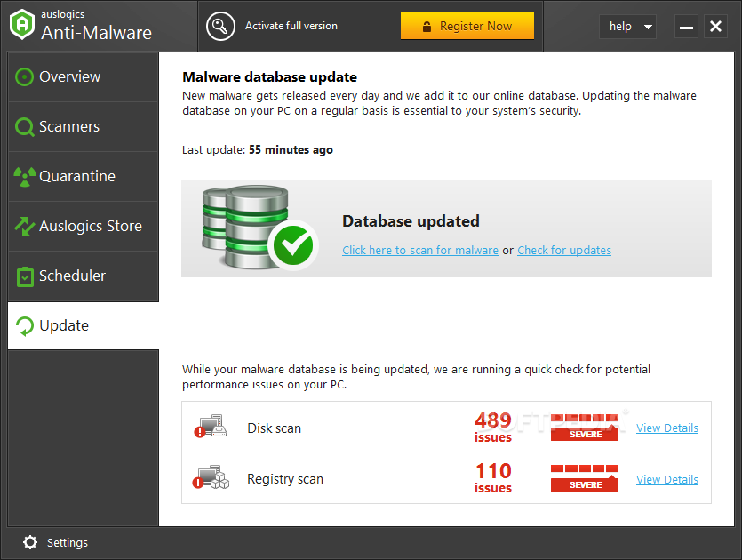Click the Registry scan cubes icon
742x560 pixels.
211,477
